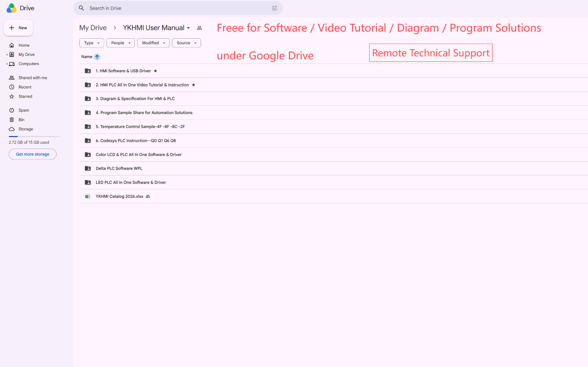Select 6. Codesys PLC Instruction--Q0 Q1 Q6 Q8

[x=136, y=141]
